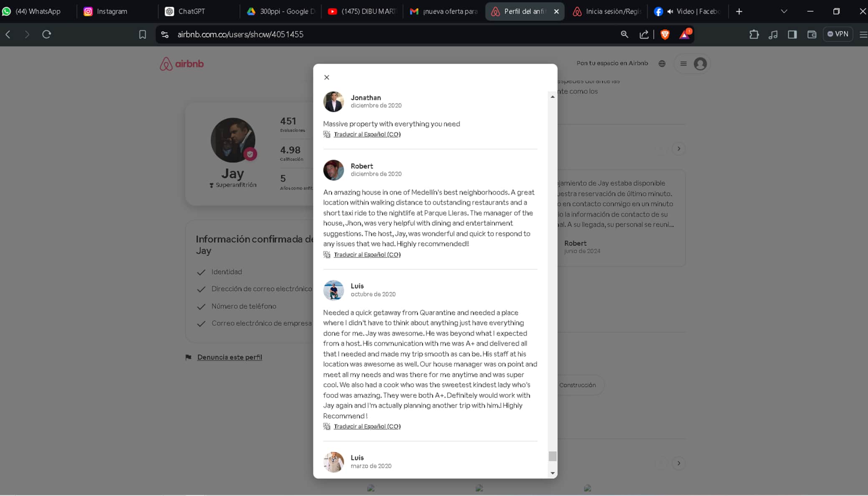
Task: Open the browser main hamburger menu
Action: tap(863, 34)
